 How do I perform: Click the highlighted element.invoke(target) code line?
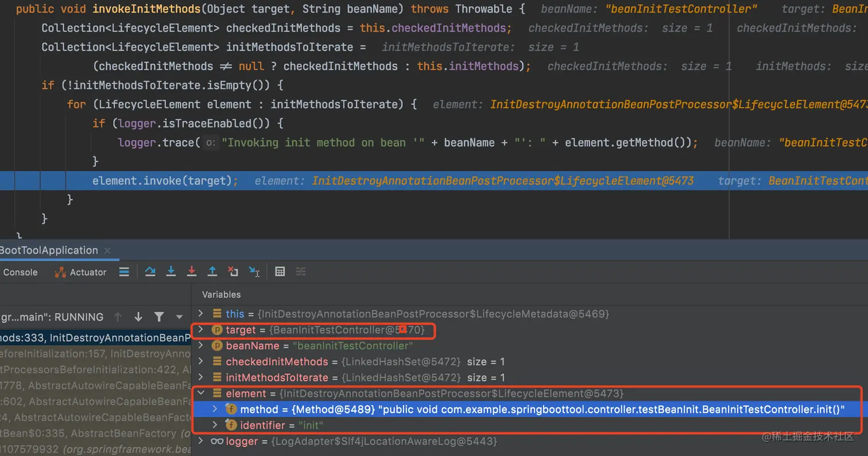(x=434, y=181)
